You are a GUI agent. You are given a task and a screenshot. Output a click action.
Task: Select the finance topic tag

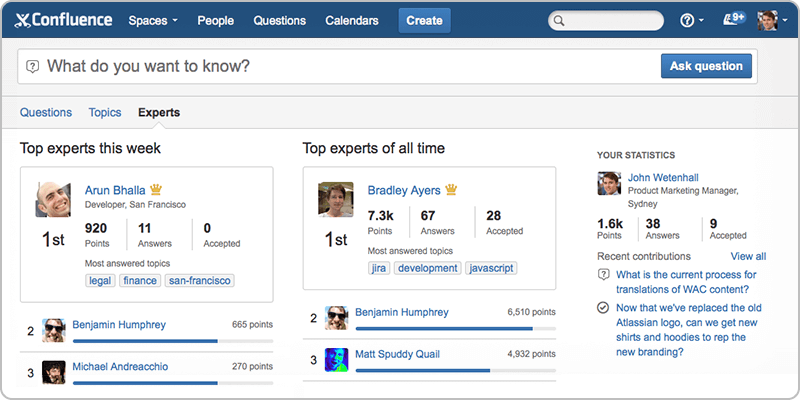click(140, 281)
